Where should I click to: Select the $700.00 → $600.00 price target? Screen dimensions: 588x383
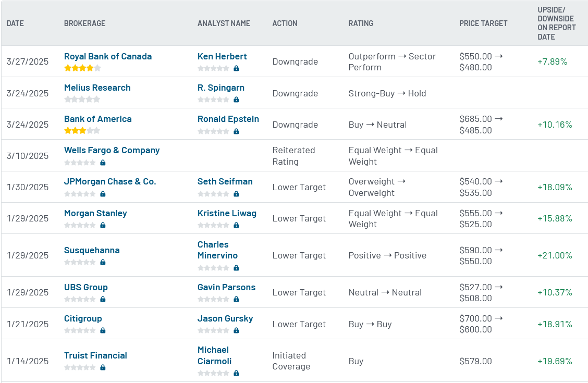tap(481, 324)
